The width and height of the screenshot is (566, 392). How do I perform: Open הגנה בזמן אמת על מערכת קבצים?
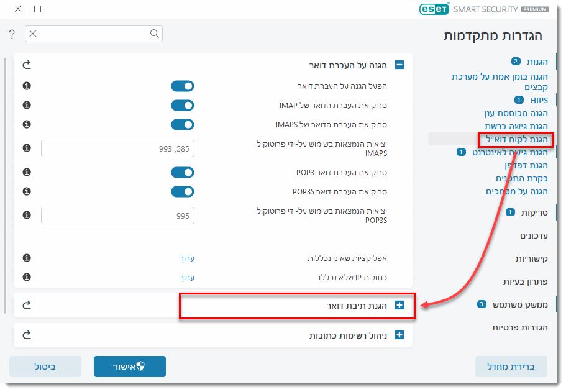click(500, 81)
